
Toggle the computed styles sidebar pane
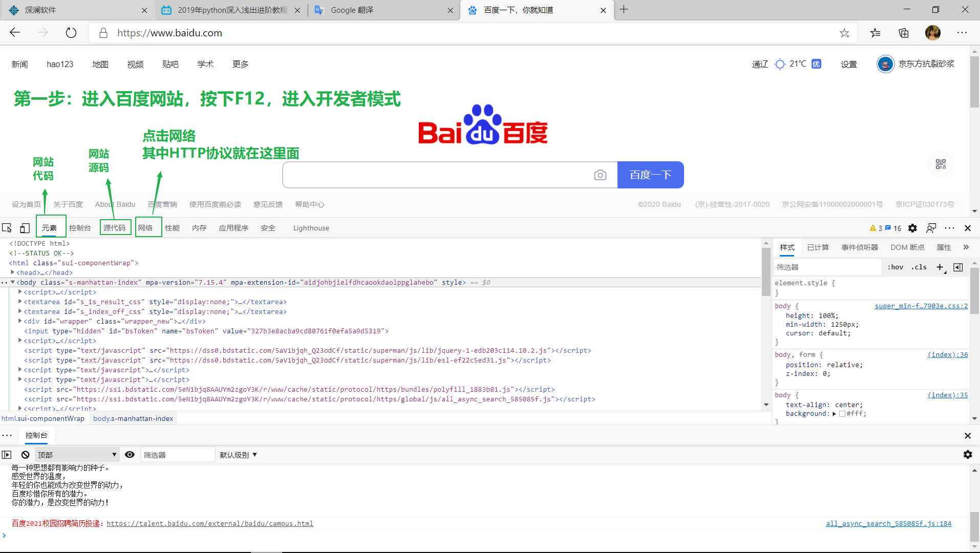958,267
